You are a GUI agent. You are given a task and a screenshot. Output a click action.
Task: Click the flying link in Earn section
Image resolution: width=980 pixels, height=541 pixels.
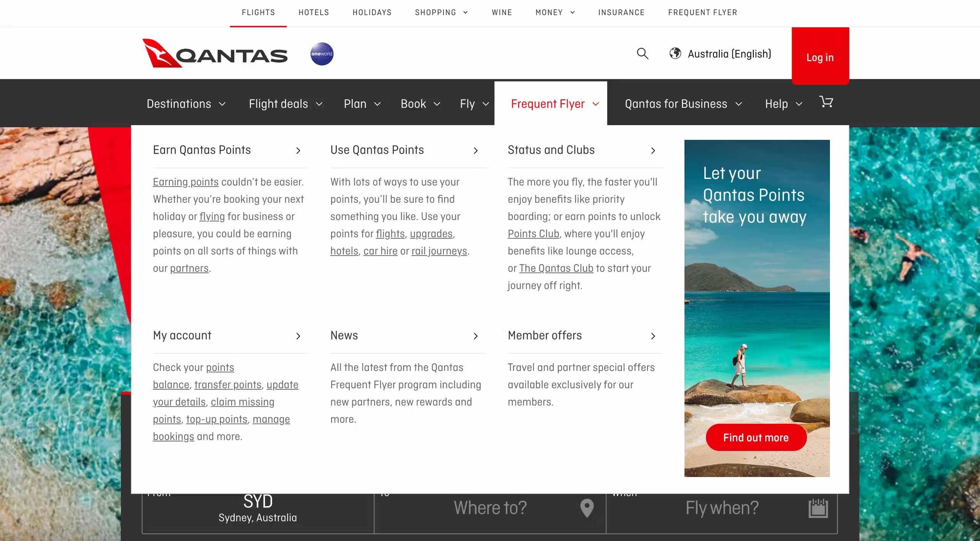(212, 216)
